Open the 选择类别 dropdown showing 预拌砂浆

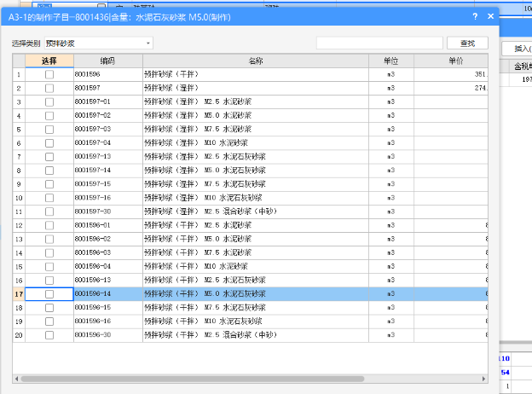point(99,43)
